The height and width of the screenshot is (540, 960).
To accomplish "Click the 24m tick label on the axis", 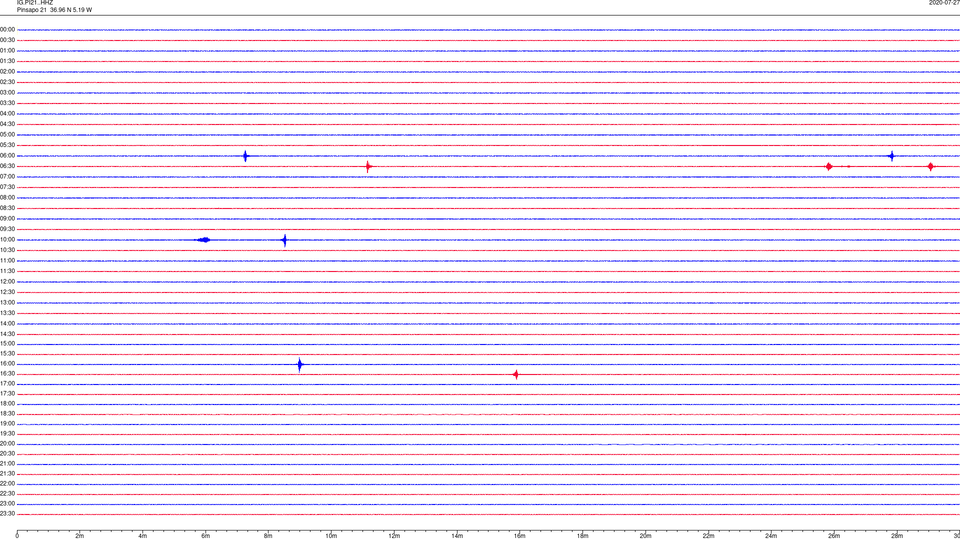I will pos(771,536).
